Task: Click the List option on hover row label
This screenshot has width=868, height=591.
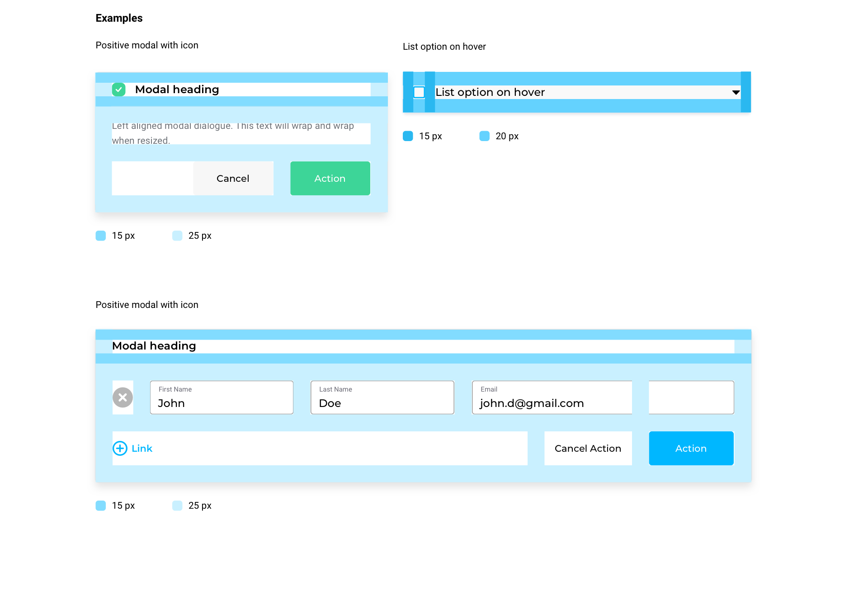Action: [490, 92]
